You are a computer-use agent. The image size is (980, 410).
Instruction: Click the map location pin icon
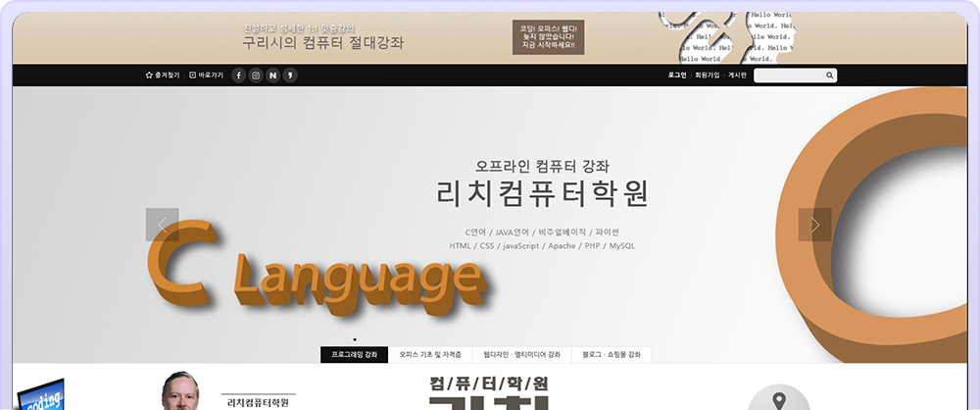coord(779,401)
